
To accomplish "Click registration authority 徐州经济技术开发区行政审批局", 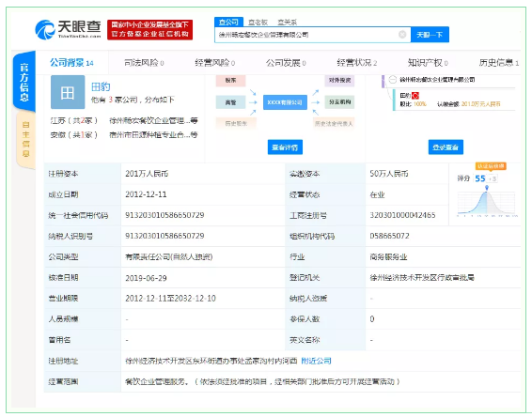I will coord(422,278).
